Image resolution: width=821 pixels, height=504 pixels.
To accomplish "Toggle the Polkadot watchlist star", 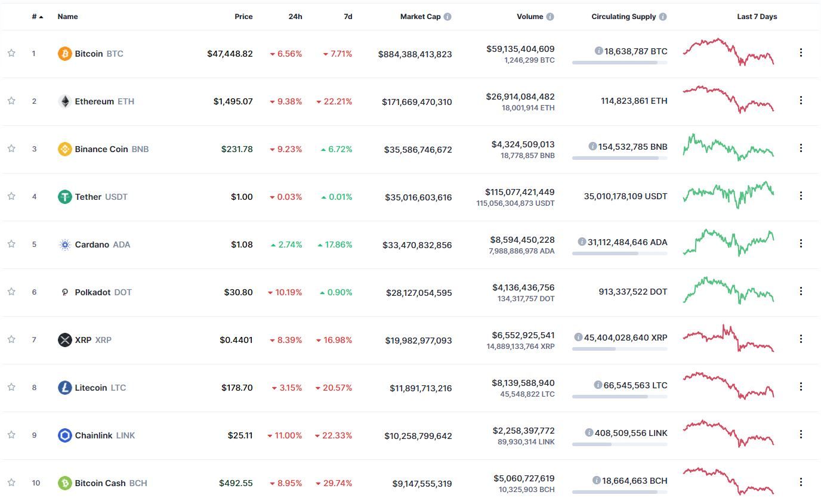I will (11, 292).
